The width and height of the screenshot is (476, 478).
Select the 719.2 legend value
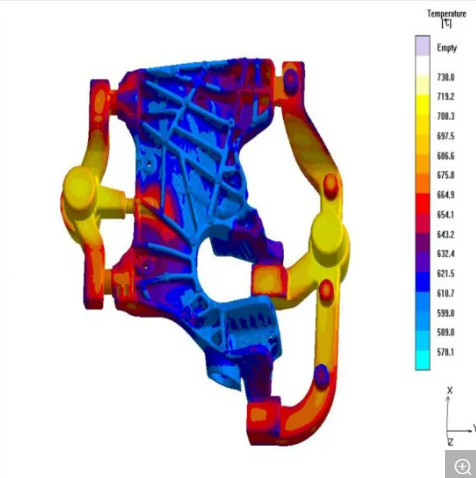pos(446,97)
